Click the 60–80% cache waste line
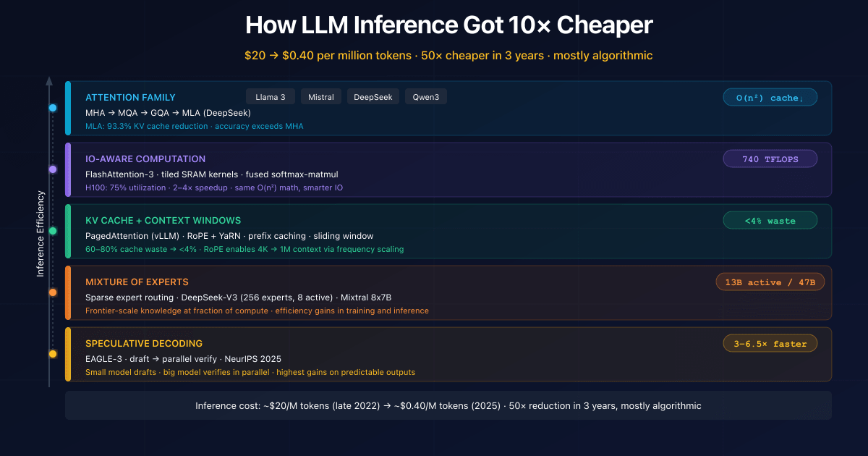The image size is (868, 456). coord(244,250)
